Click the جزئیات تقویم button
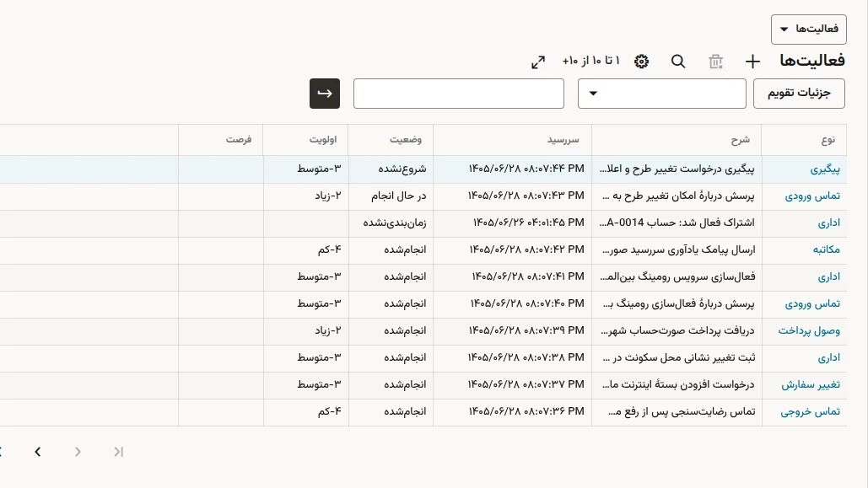 point(799,94)
